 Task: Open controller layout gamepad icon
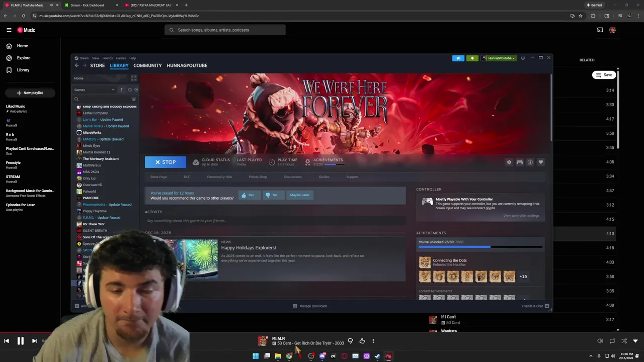pyautogui.click(x=520, y=162)
